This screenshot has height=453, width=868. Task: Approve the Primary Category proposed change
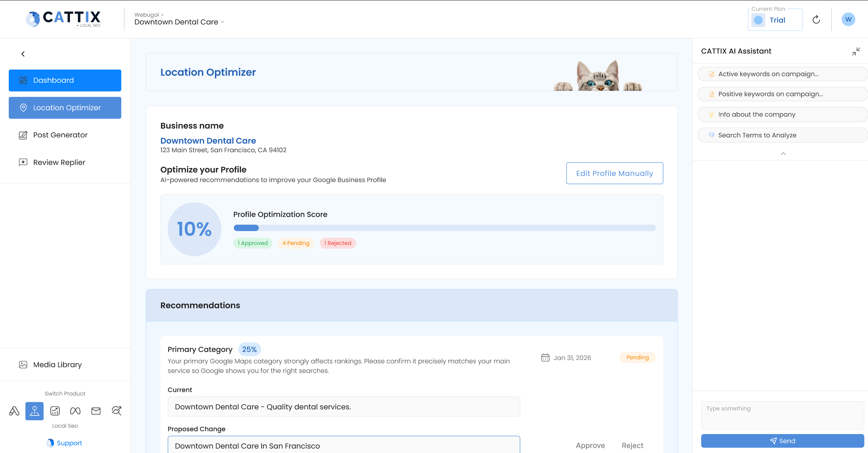[x=590, y=445]
